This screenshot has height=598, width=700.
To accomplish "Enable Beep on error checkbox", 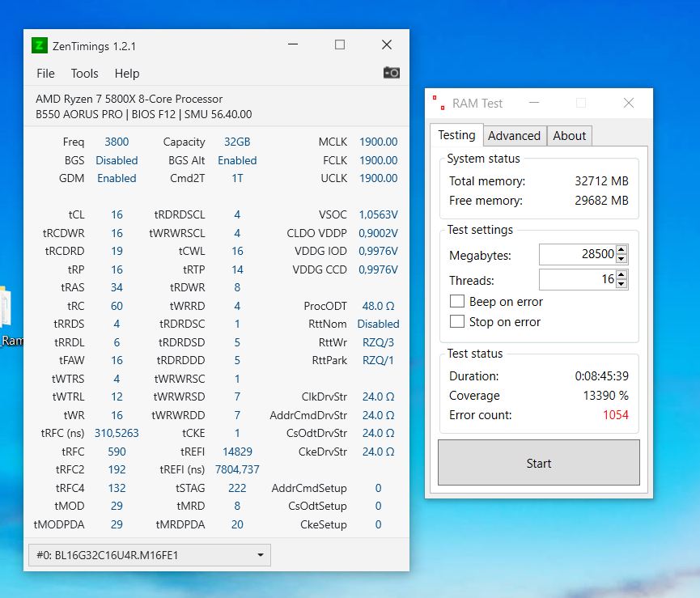I will click(456, 301).
